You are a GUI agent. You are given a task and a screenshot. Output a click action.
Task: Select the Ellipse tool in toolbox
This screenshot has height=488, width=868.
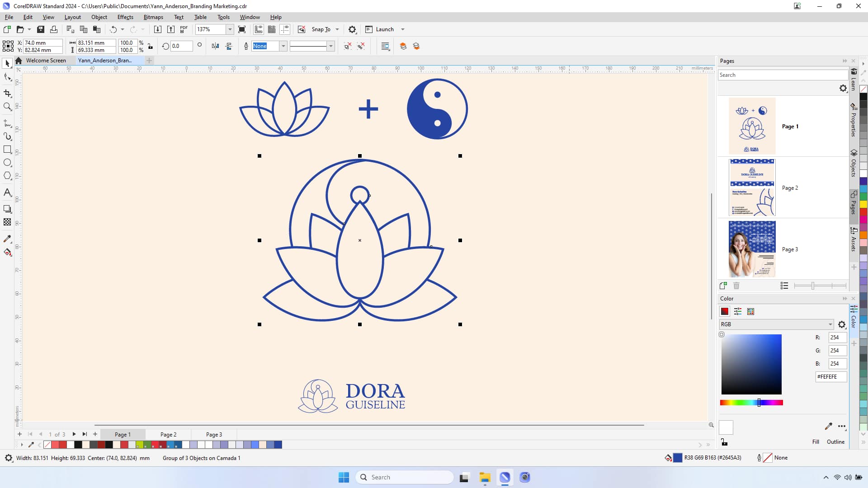pos(7,163)
